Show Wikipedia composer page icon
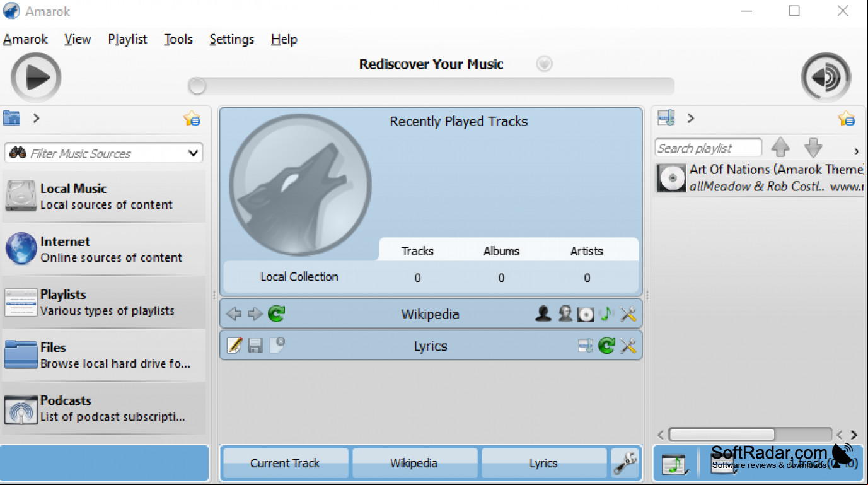 565,313
